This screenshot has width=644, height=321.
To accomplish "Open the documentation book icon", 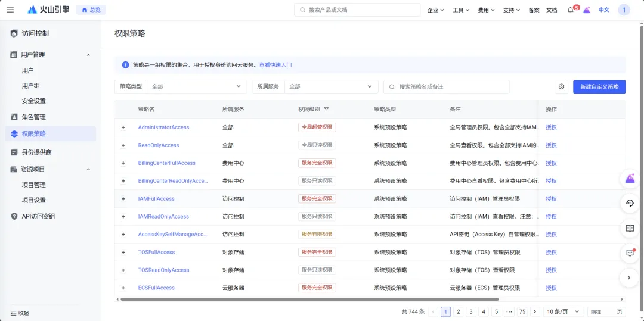I will [630, 228].
